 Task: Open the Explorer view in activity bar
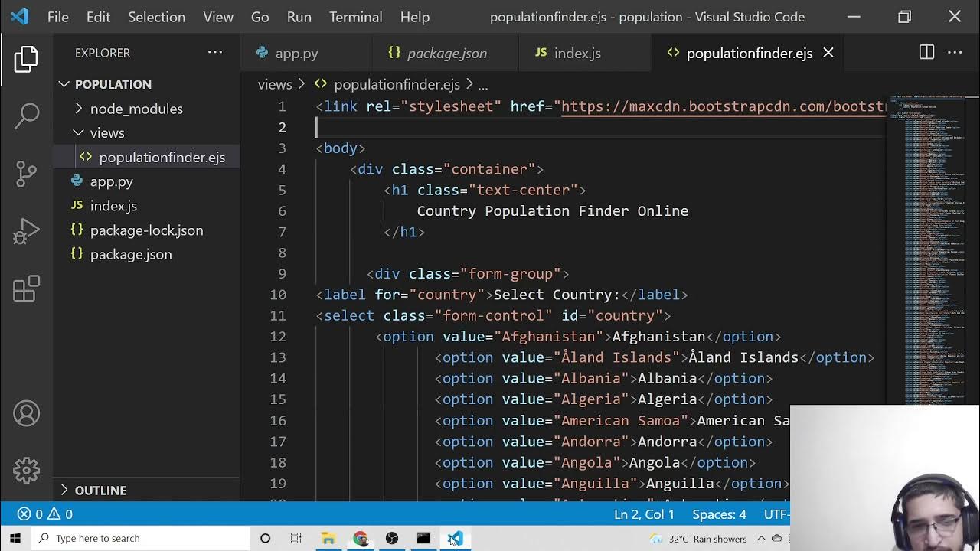(x=26, y=60)
